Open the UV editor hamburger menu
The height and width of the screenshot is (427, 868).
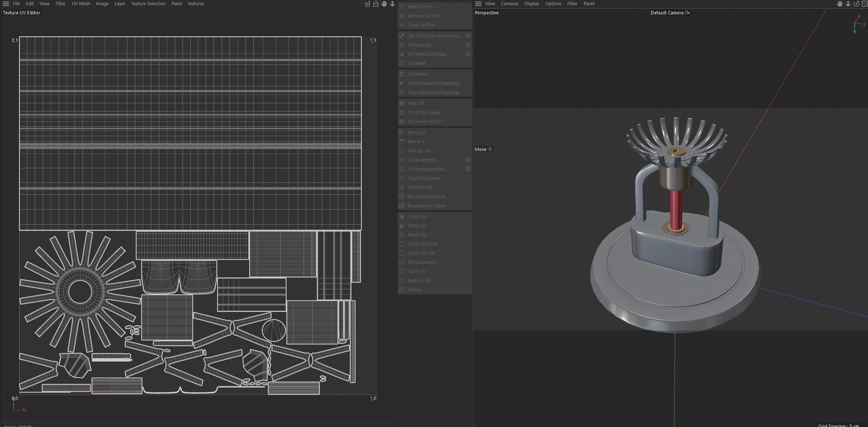tap(6, 4)
